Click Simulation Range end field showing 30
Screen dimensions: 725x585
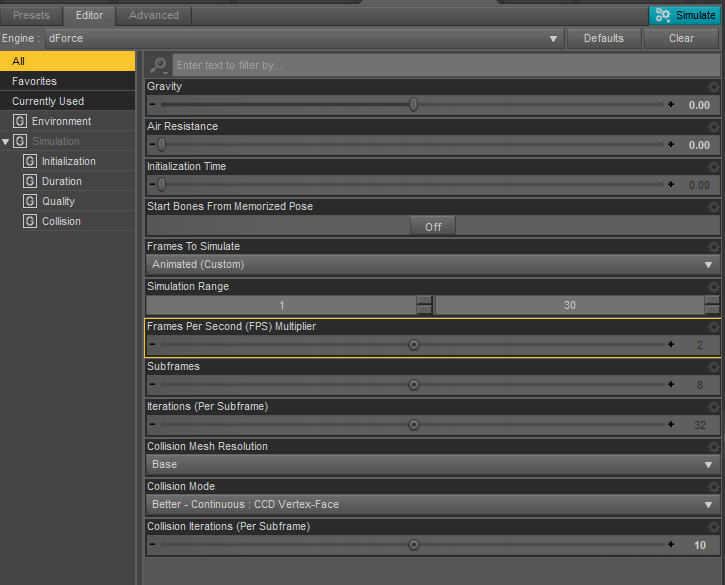(570, 305)
